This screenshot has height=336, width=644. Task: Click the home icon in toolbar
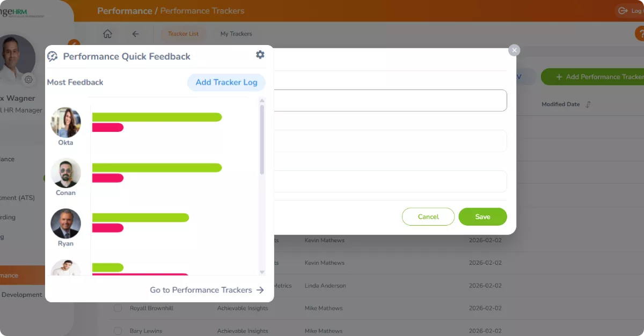click(107, 34)
